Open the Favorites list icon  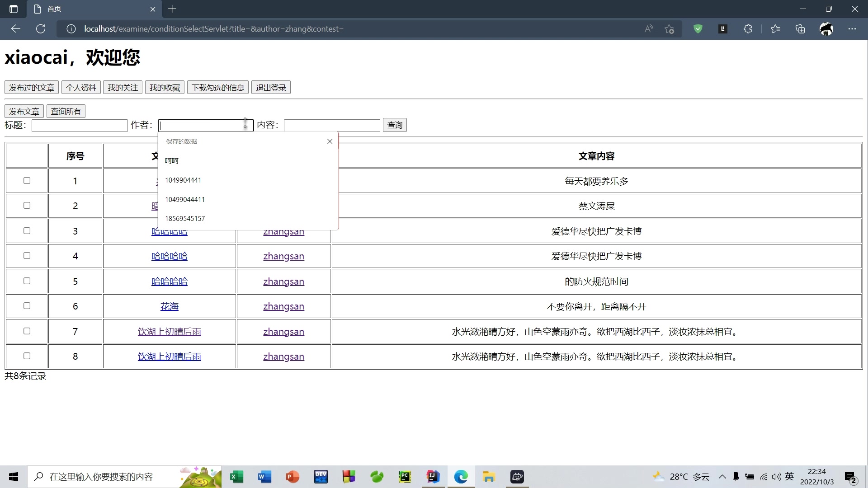775,29
